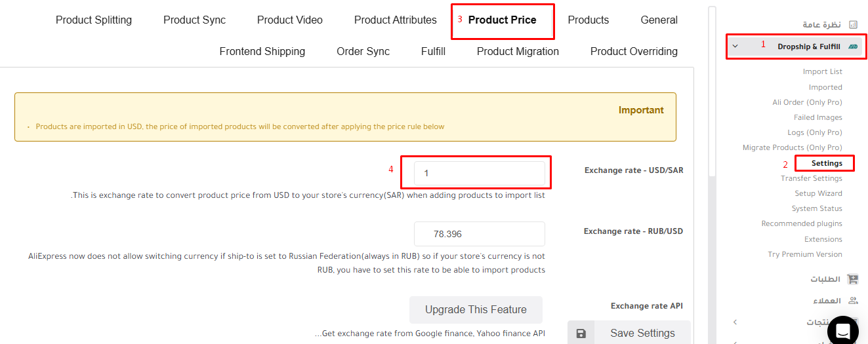
Task: Click the Save Settings button
Action: coord(629,333)
